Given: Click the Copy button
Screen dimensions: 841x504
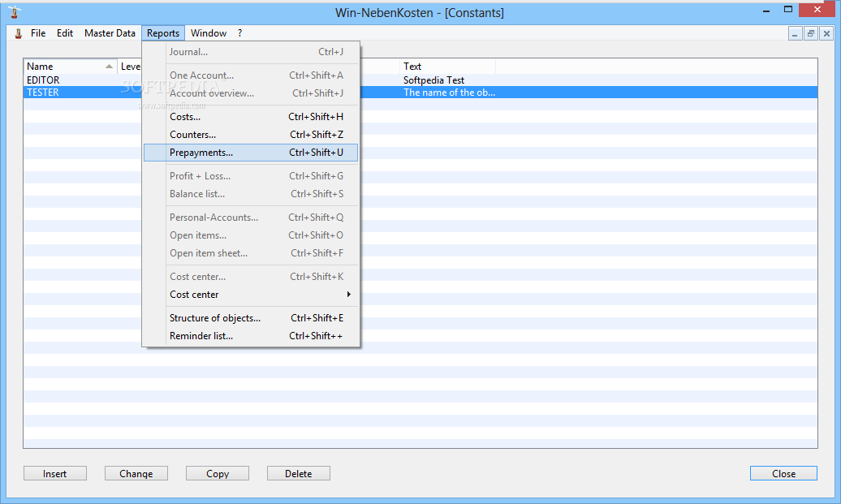Looking at the screenshot, I should pyautogui.click(x=218, y=473).
